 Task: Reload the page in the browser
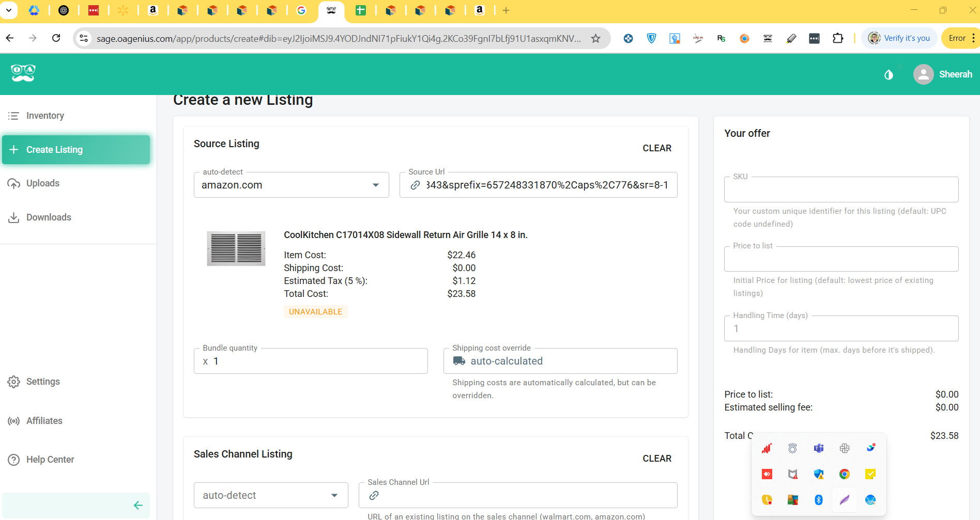56,38
